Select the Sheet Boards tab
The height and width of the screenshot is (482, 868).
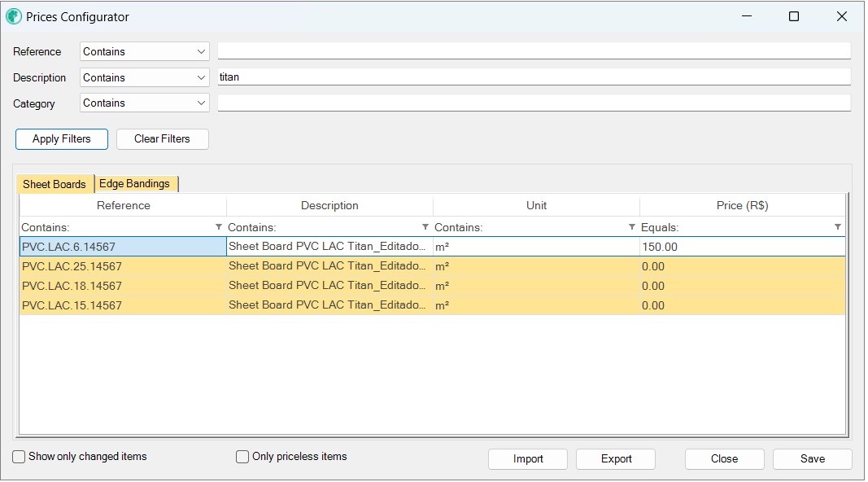pyautogui.click(x=55, y=184)
